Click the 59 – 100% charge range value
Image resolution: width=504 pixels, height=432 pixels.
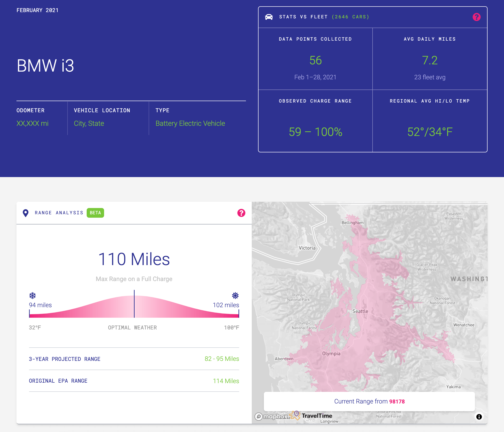pos(315,132)
